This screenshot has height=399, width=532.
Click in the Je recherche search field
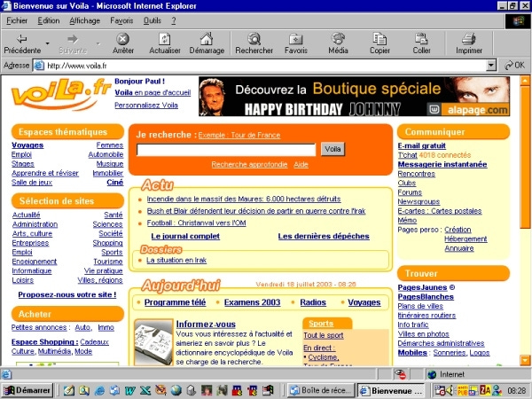[x=226, y=150]
